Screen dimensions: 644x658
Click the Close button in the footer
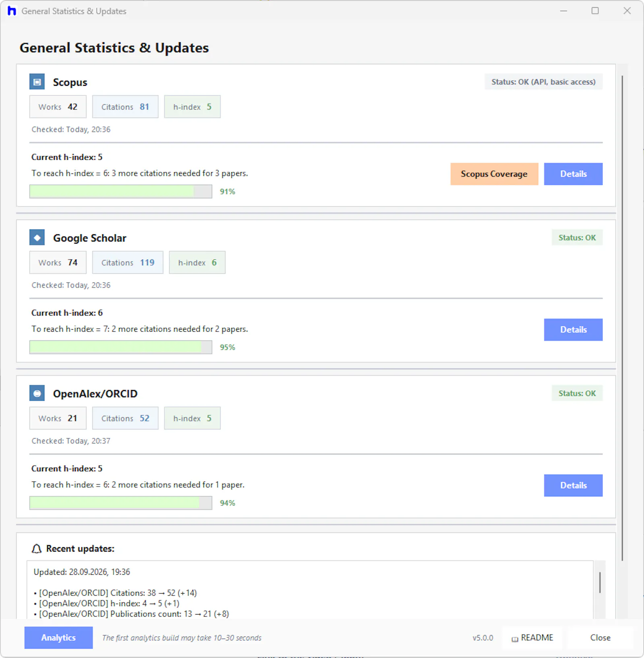point(600,637)
